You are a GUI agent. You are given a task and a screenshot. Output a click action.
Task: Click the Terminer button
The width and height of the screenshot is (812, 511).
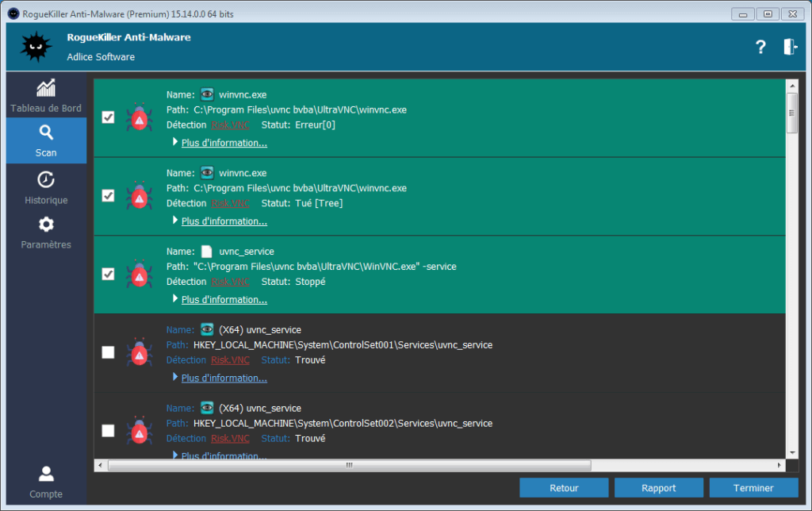click(753, 488)
